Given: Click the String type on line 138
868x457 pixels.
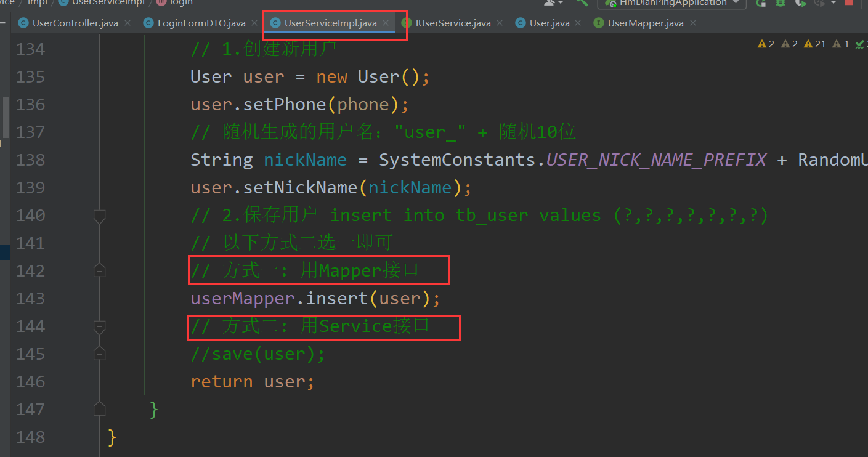Looking at the screenshot, I should point(222,160).
